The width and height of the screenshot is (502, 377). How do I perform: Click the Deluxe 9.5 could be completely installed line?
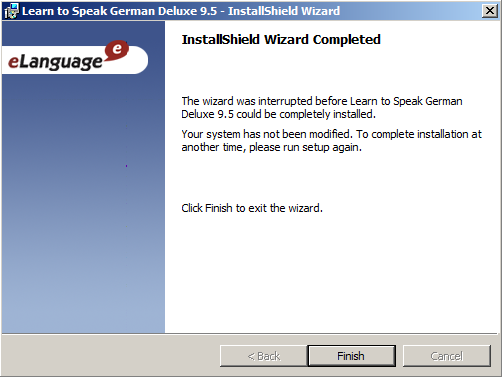(278, 114)
